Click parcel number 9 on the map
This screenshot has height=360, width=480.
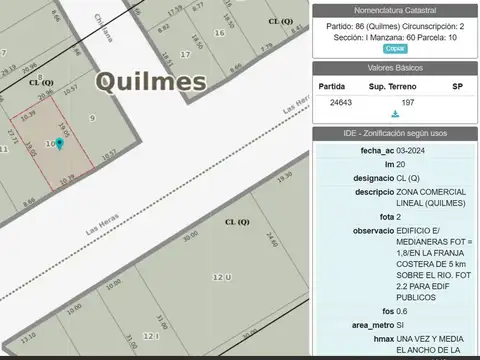point(92,118)
